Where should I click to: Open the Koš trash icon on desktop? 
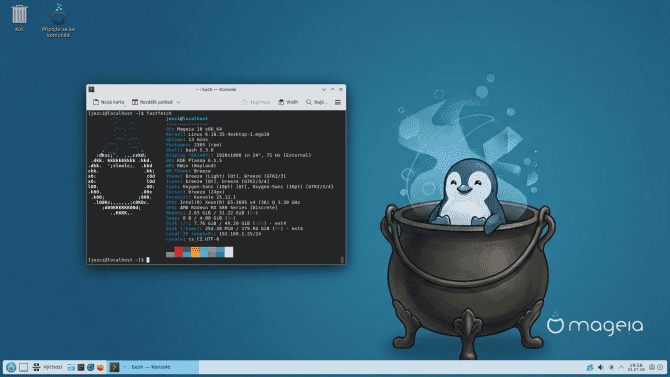tap(19, 18)
